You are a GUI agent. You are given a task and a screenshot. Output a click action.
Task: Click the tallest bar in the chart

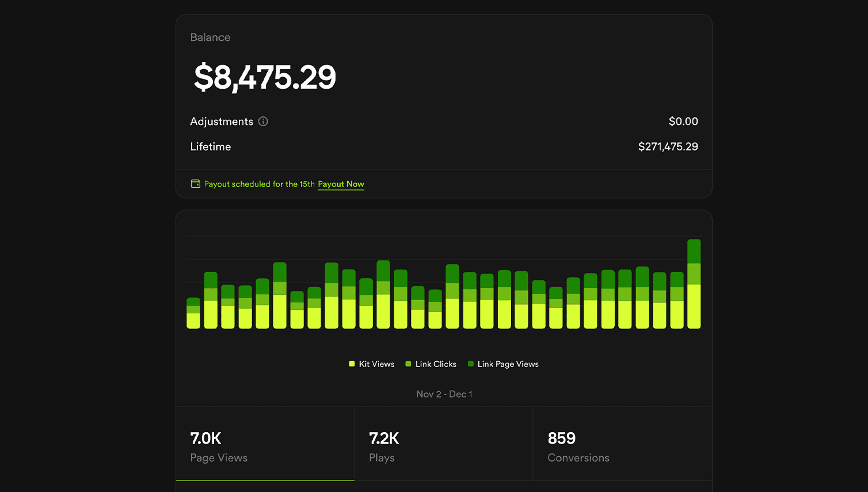[694, 282]
